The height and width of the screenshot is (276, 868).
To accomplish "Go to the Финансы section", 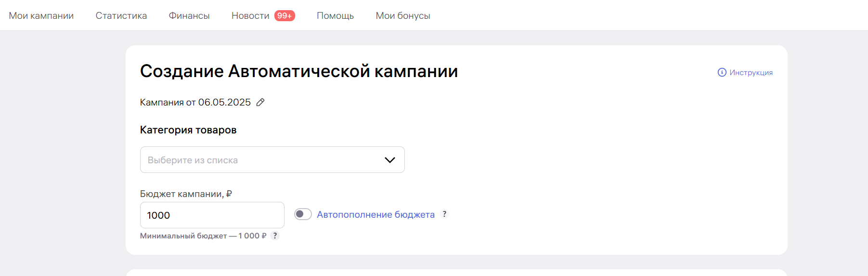I will click(x=189, y=16).
